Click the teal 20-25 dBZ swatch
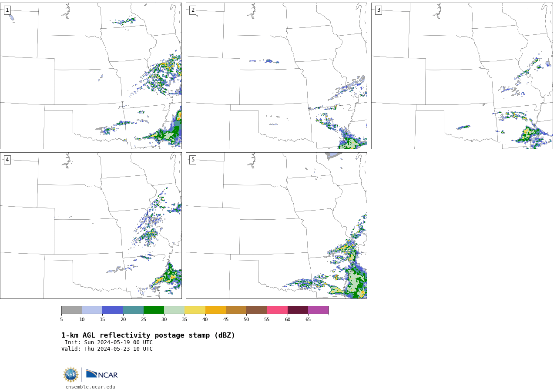Image resolution: width=557 pixels, height=392 pixels. [x=133, y=310]
